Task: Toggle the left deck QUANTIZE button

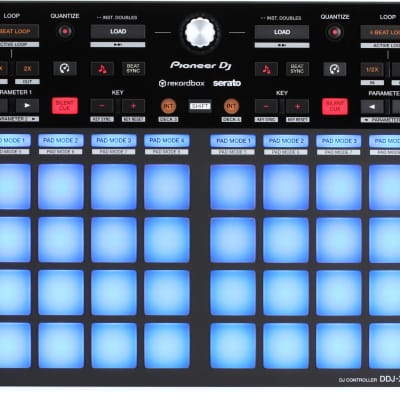Action: [65, 32]
